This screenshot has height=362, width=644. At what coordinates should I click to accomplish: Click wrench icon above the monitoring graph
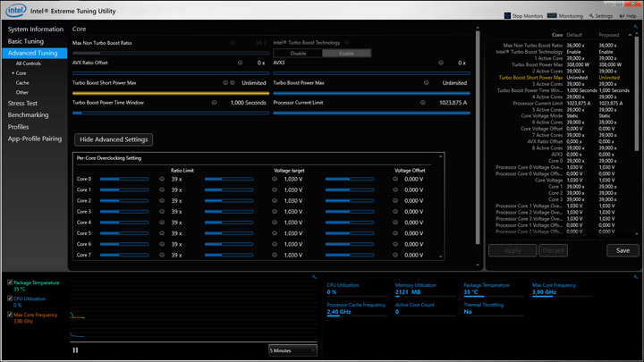click(x=314, y=277)
